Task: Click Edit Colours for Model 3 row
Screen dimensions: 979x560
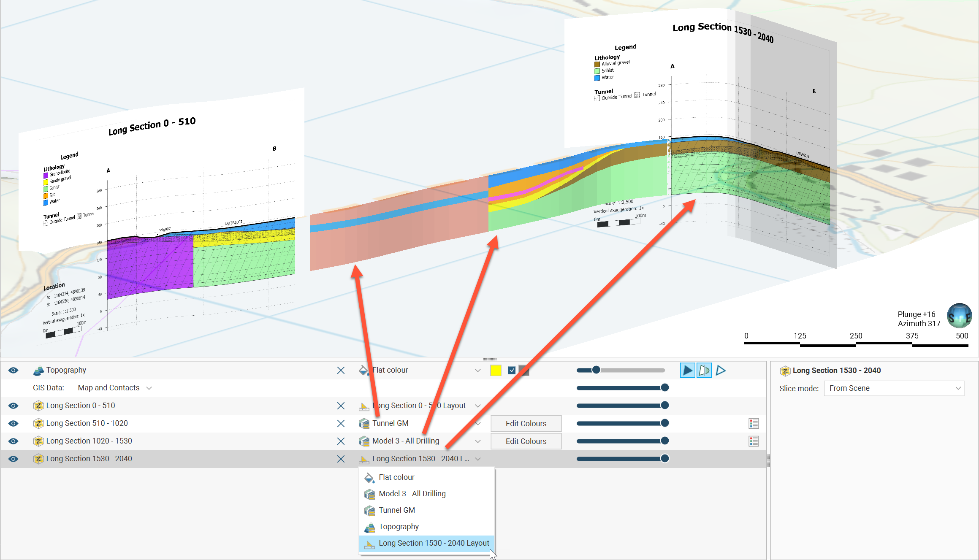Action: pyautogui.click(x=526, y=441)
